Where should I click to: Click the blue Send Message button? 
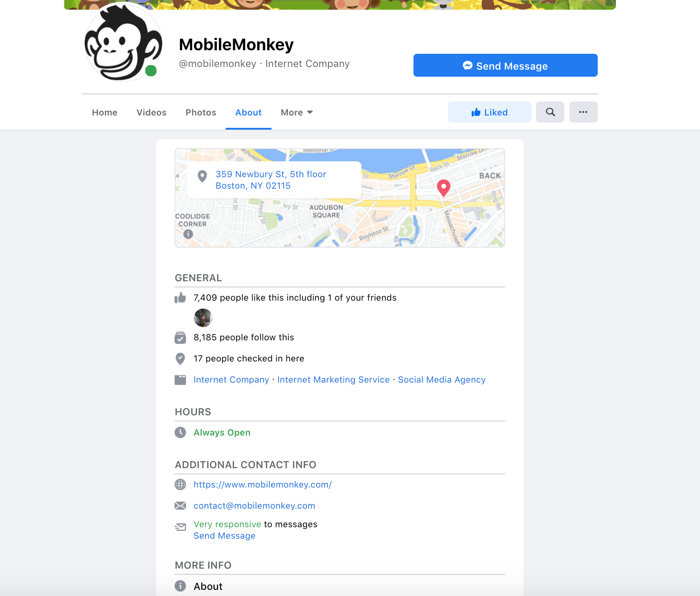[x=506, y=65]
